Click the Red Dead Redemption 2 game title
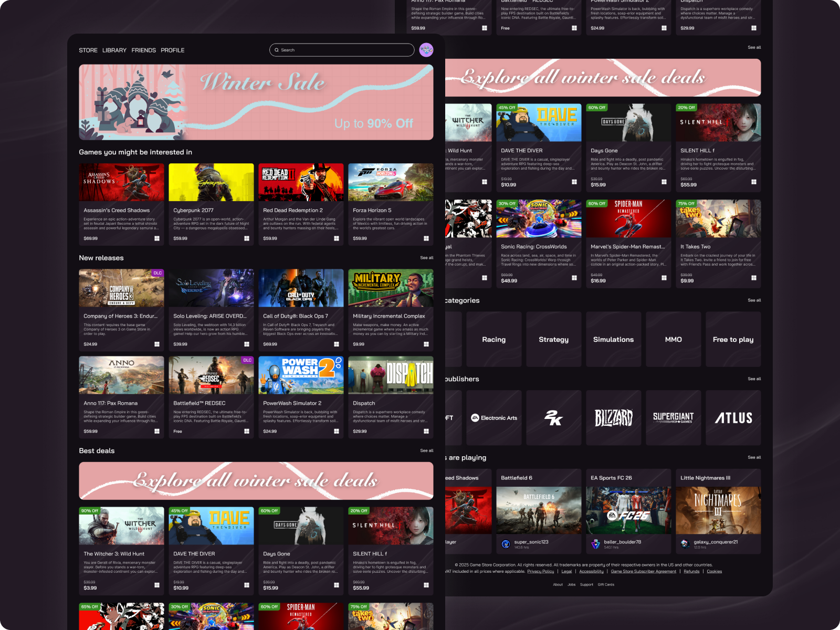Screen dimensions: 840x630 293,211
